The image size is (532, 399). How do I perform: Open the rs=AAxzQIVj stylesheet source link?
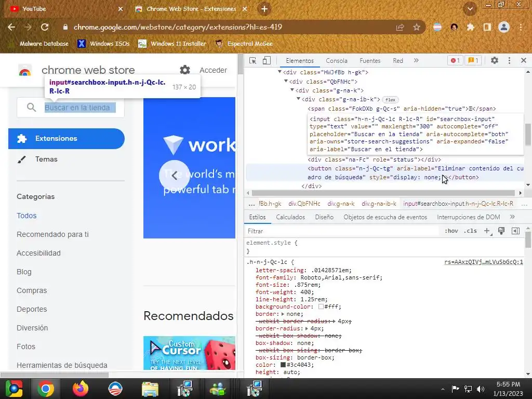pos(484,262)
